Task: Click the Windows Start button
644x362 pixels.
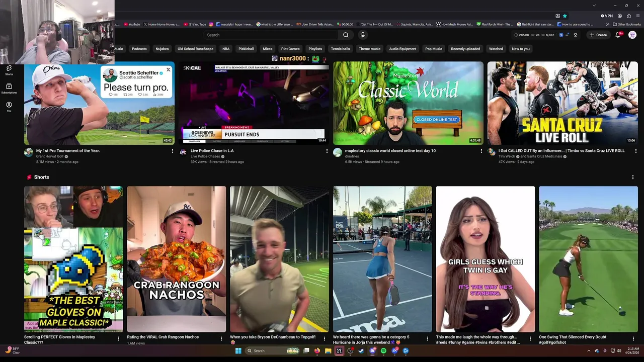Action: 238,350
